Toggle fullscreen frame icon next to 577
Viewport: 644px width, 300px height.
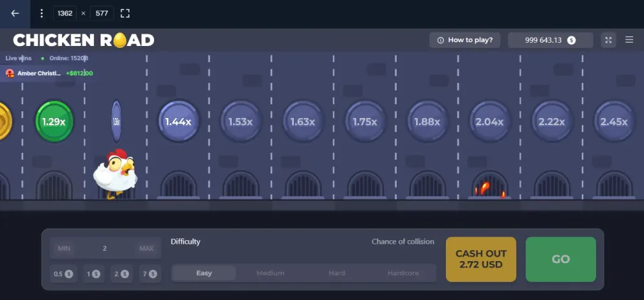click(x=125, y=13)
